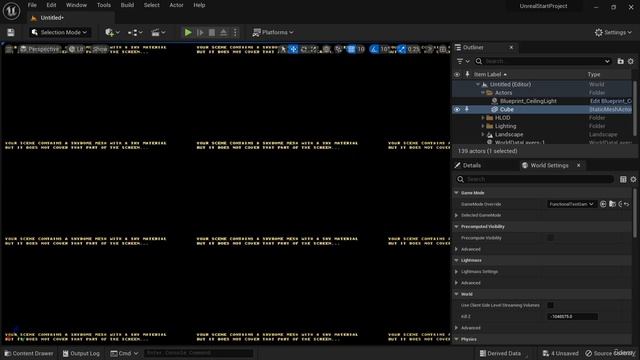Activate the translate move gizmo tool
The height and width of the screenshot is (360, 640).
[293, 49]
